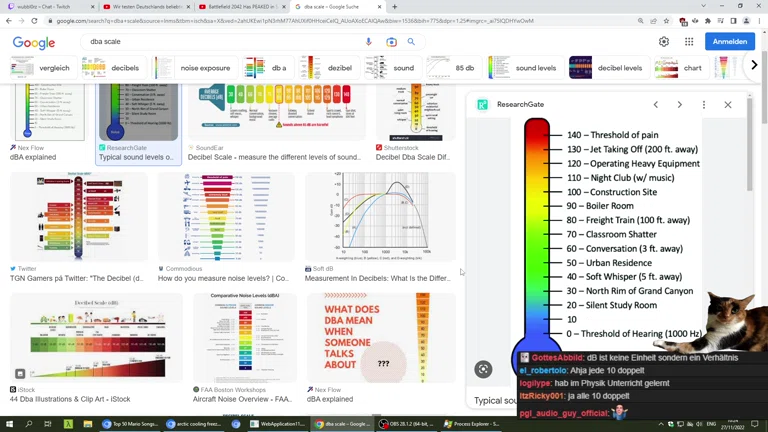This screenshot has width=768, height=432.
Task: Open Google settings gear
Action: point(663,42)
